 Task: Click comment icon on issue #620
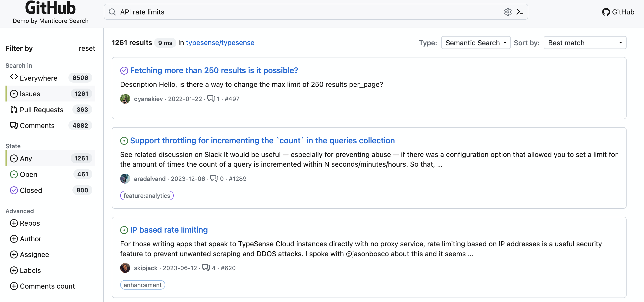tap(206, 267)
